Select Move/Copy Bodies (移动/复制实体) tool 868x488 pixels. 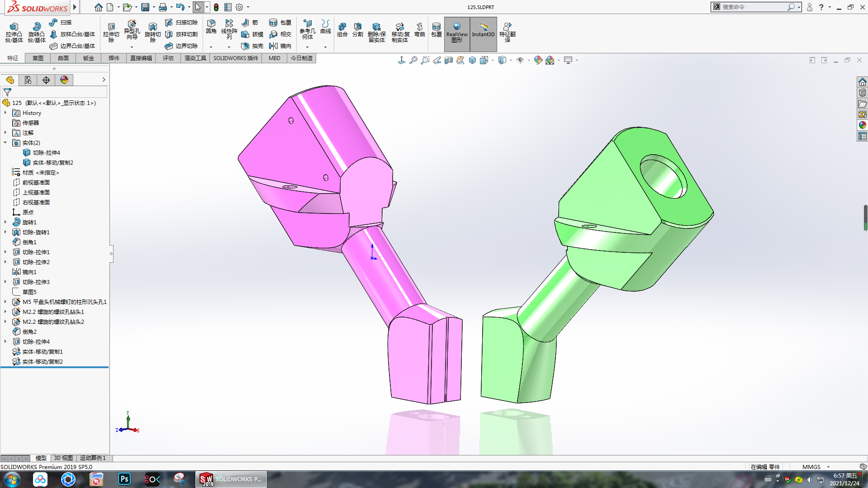400,33
